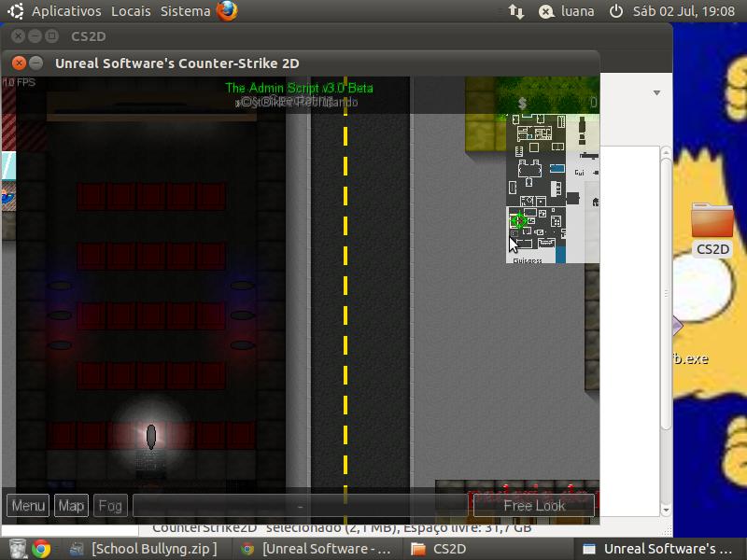Click the minimap radar in the game
The image size is (747, 560).
pyautogui.click(x=553, y=189)
